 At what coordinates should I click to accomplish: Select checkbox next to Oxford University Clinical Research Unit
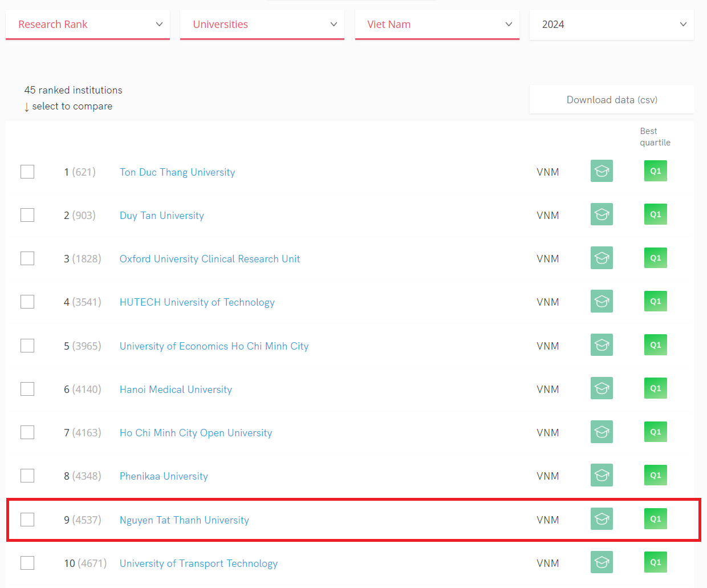tap(27, 258)
